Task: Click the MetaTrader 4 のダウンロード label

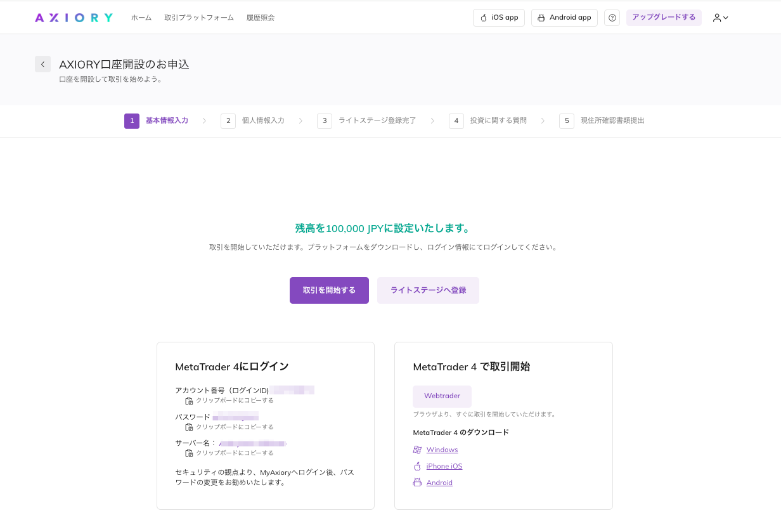Action: [x=461, y=432]
